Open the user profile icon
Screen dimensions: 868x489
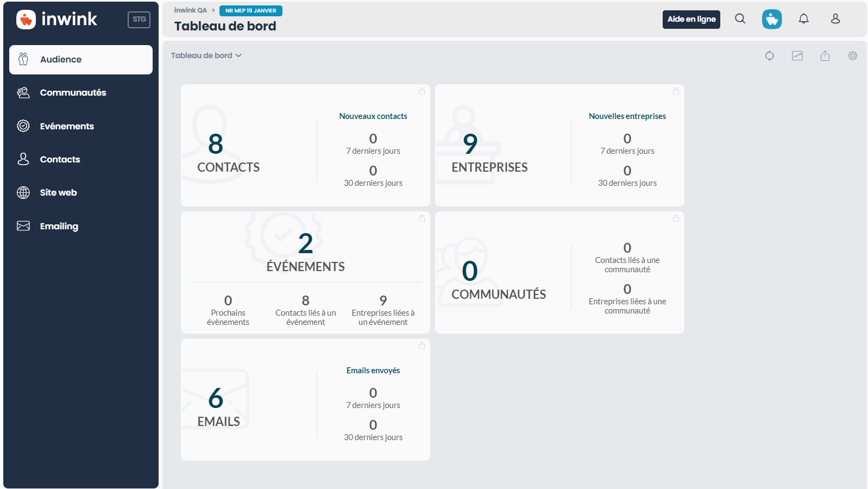835,19
